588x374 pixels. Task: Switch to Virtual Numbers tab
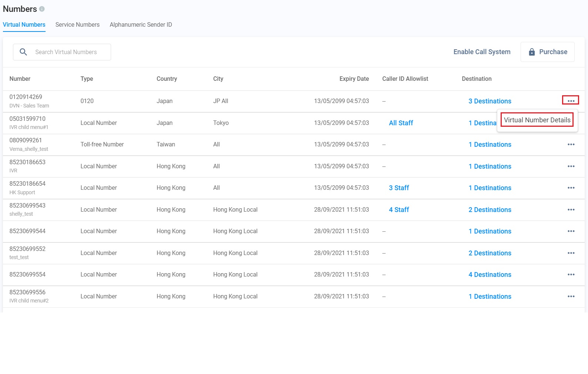(x=24, y=24)
